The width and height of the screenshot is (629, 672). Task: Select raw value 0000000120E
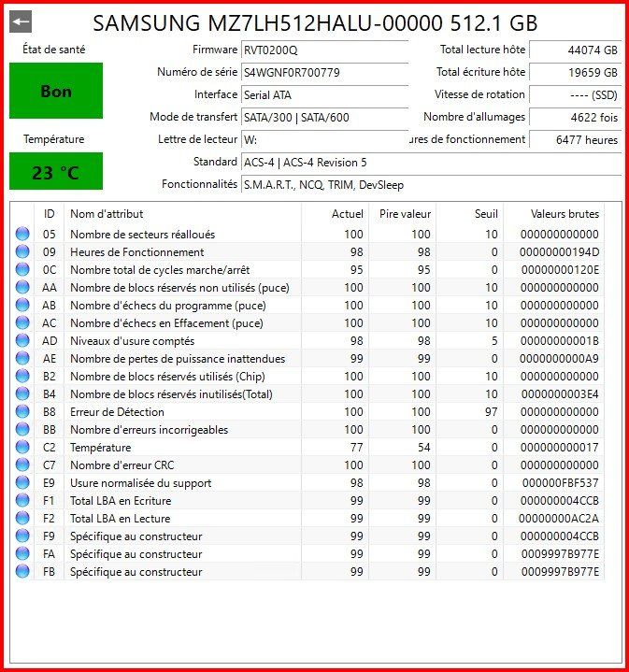tap(560, 270)
